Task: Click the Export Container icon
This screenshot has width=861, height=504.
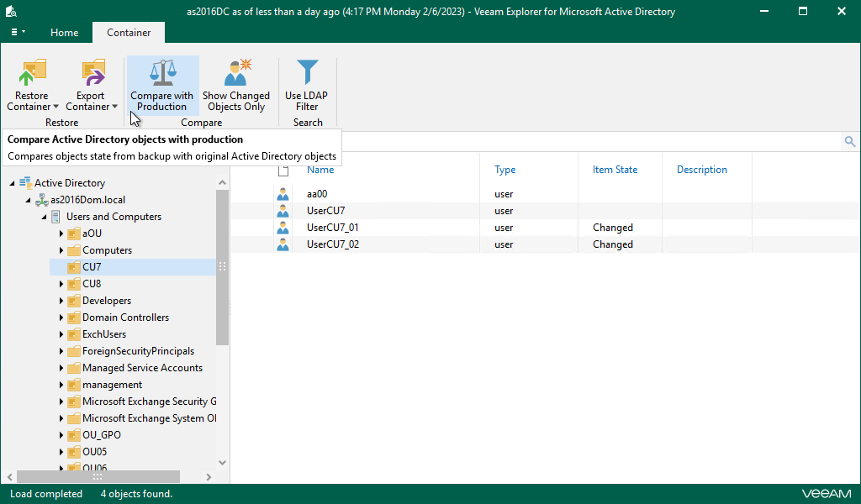Action: click(92, 73)
